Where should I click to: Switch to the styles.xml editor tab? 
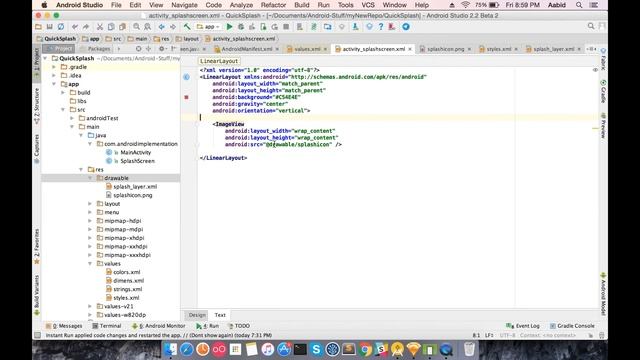[x=498, y=49]
